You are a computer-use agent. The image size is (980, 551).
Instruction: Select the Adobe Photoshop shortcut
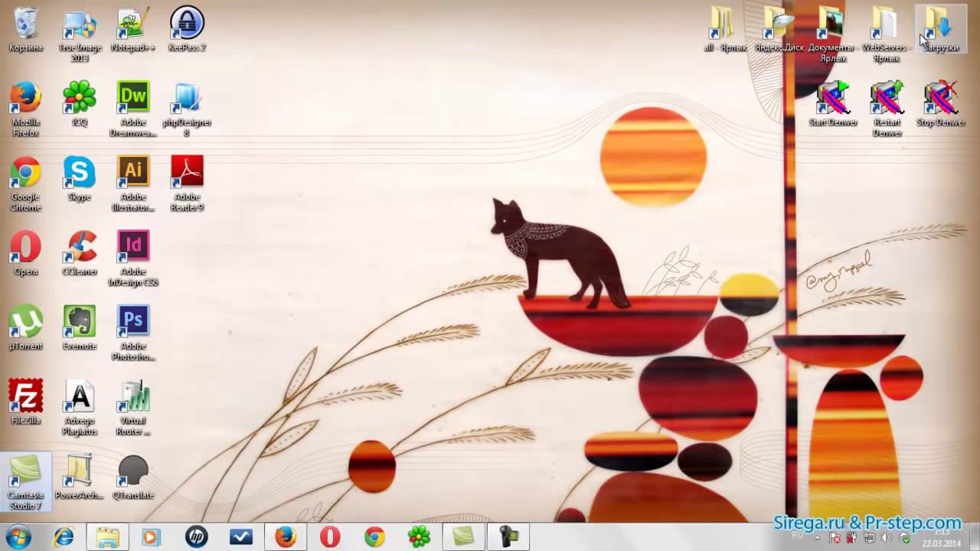pos(133,334)
